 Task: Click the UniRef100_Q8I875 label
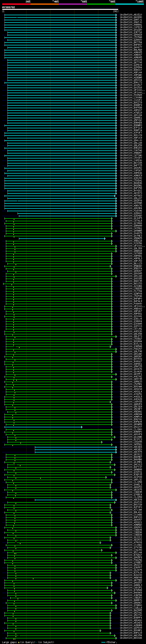131,490
